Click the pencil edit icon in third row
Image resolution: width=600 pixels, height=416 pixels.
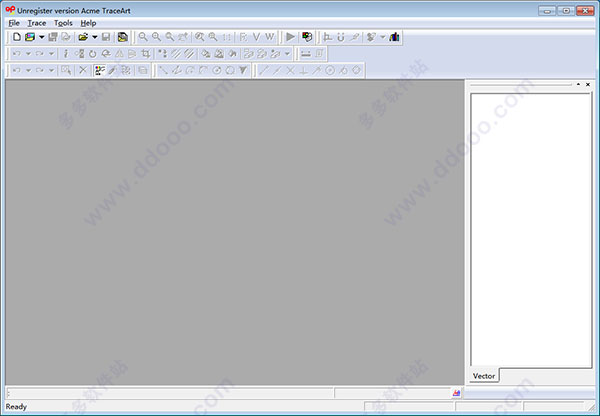[112, 70]
